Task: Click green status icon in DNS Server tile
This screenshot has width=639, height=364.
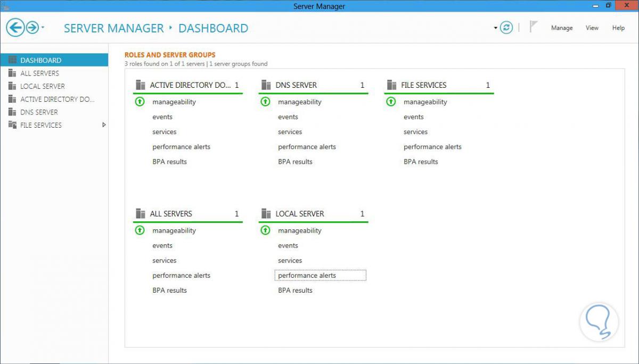Action: click(x=265, y=102)
